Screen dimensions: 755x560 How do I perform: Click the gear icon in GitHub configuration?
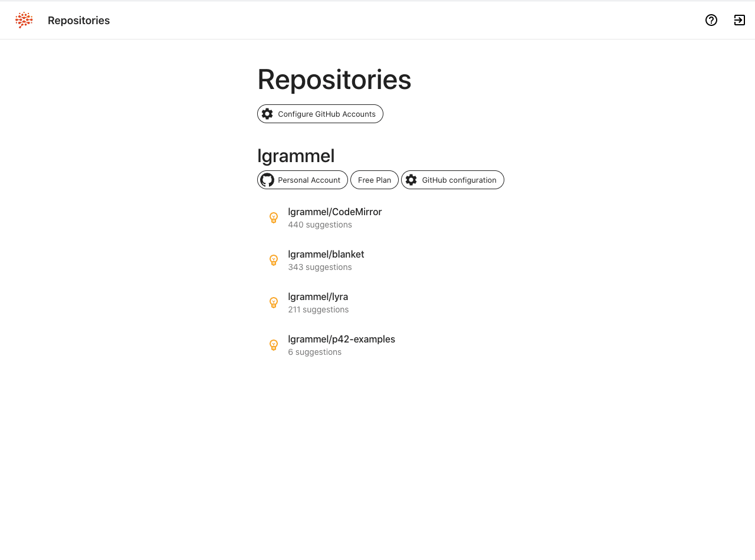pos(411,180)
